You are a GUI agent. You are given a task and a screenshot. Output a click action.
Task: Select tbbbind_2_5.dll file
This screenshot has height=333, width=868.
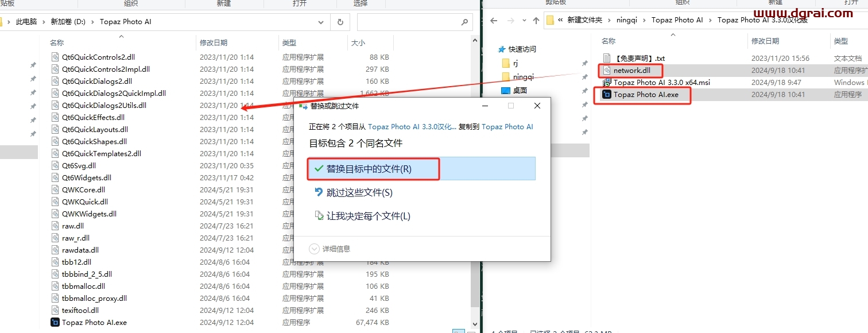pos(87,274)
